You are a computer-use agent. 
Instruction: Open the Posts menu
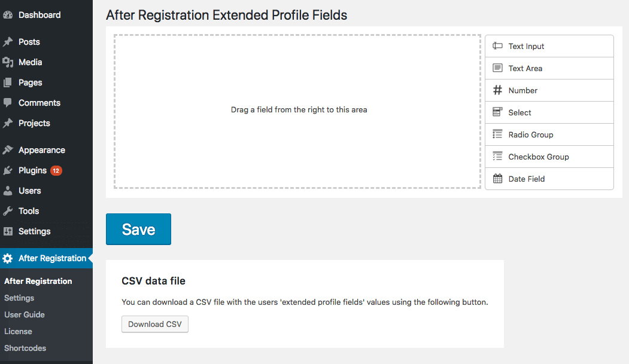point(29,42)
